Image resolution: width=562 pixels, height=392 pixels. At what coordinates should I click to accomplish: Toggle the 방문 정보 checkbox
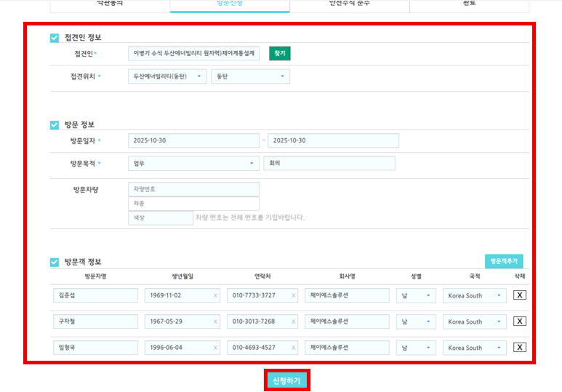(55, 124)
